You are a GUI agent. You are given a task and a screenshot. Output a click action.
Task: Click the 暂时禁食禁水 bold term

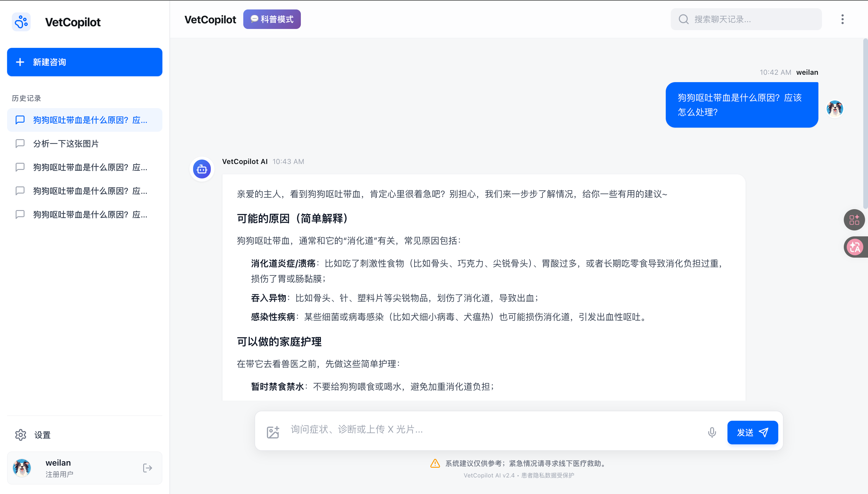click(x=277, y=386)
